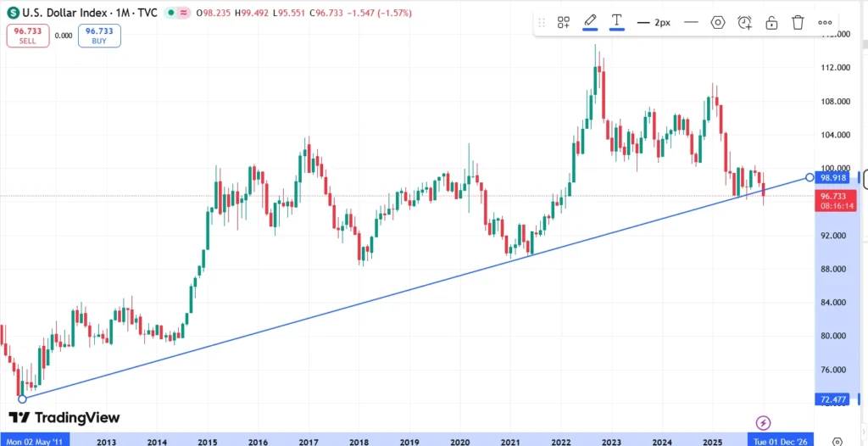Click the TradingView logo

click(x=64, y=417)
